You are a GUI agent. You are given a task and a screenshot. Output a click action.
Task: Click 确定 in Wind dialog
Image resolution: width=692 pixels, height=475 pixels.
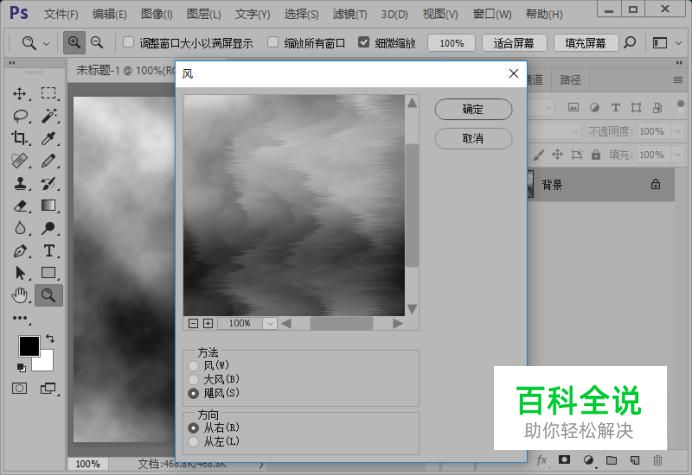tap(473, 109)
